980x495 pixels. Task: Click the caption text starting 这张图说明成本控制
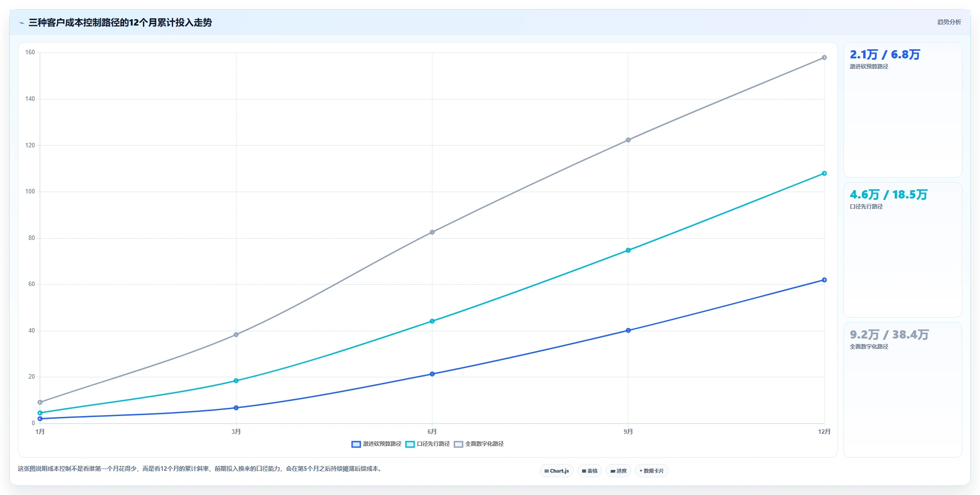point(200,469)
